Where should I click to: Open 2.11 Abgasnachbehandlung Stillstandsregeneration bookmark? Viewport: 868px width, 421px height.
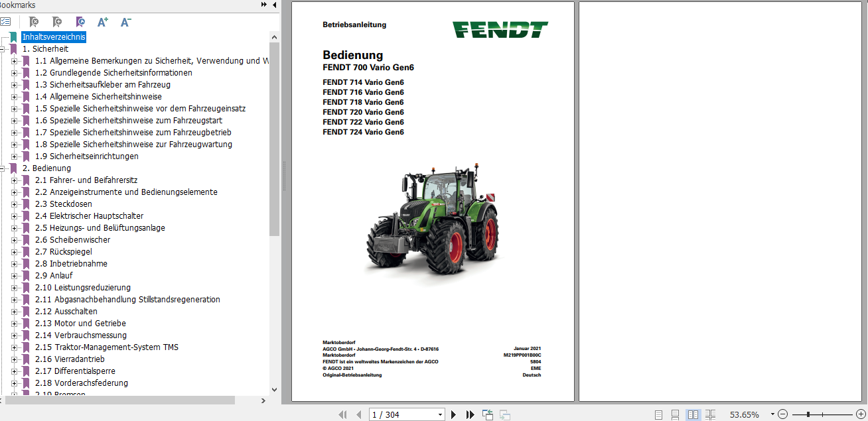pyautogui.click(x=127, y=300)
